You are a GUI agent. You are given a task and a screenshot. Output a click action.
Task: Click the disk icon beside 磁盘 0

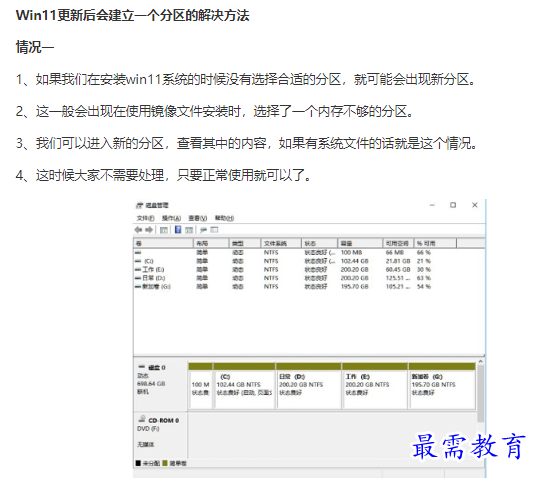(142, 367)
